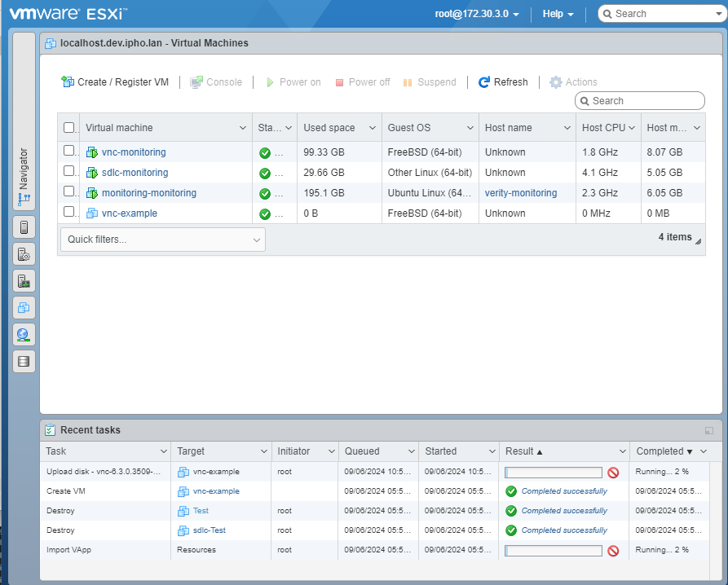Tick the vnc-monitoring VM checkbox

[x=69, y=151]
